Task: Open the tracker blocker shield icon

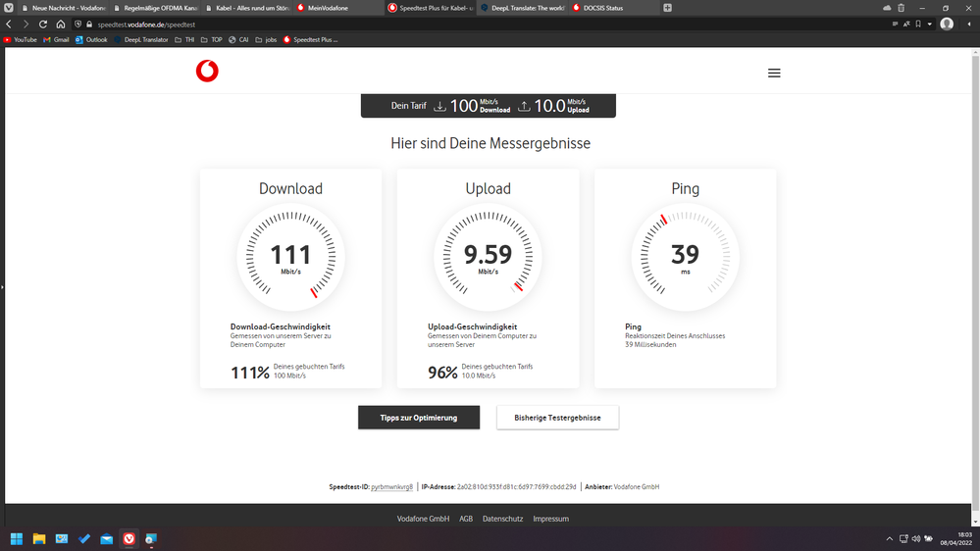Action: pyautogui.click(x=78, y=25)
